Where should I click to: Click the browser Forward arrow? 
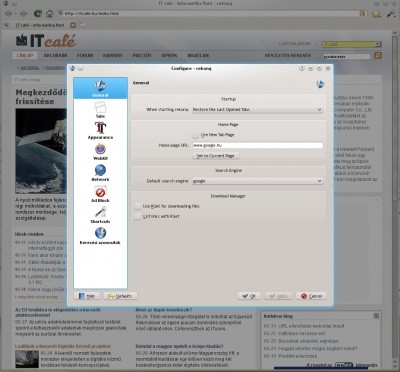pos(23,14)
